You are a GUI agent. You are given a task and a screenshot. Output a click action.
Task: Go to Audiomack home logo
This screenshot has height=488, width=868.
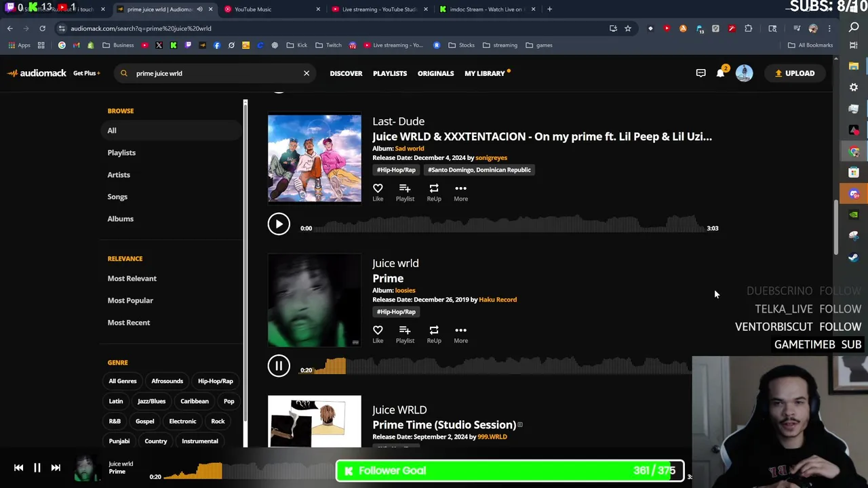(x=37, y=73)
